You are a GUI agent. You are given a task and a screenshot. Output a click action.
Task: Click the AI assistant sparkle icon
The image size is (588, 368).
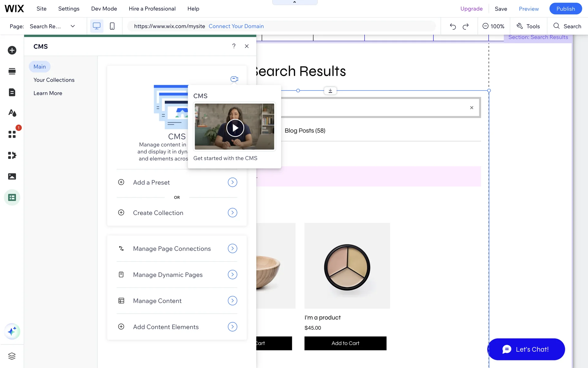pyautogui.click(x=12, y=332)
